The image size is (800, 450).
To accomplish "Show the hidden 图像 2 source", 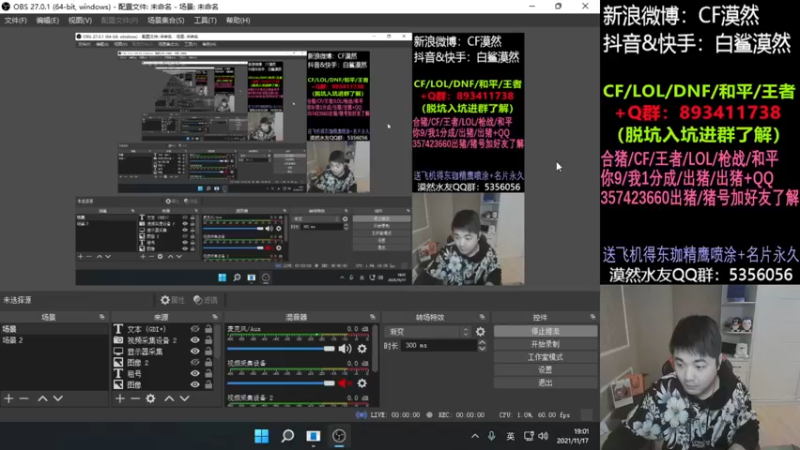I will 195,363.
